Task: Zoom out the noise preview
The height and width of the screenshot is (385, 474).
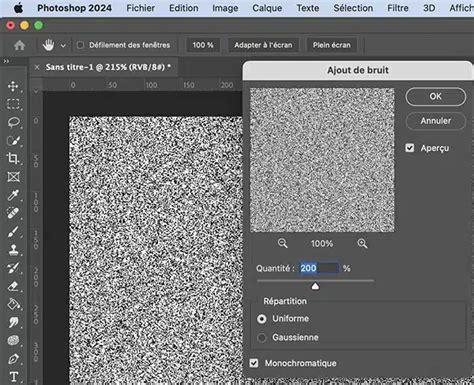Action: 283,243
